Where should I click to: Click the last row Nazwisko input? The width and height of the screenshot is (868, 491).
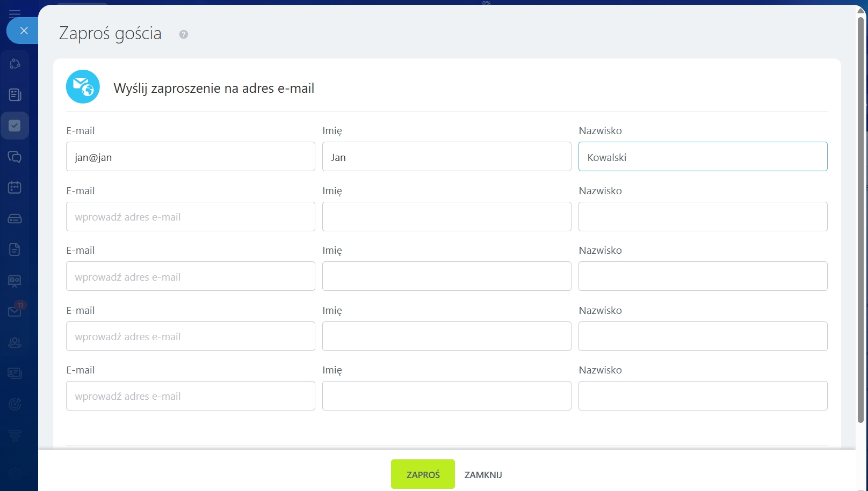click(x=703, y=396)
